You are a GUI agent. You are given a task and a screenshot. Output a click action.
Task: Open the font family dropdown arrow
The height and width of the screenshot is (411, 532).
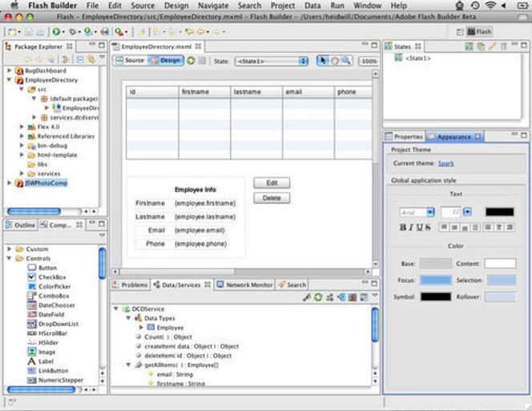coord(430,212)
